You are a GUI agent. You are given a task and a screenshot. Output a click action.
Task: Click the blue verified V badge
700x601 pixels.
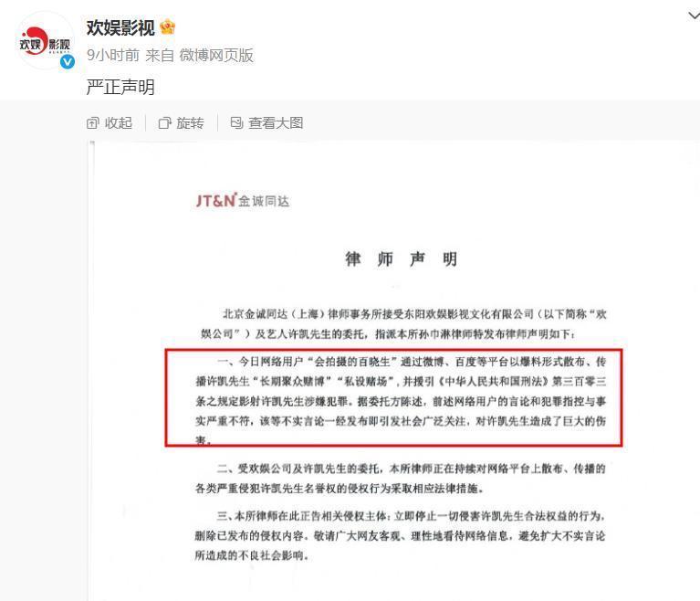68,62
